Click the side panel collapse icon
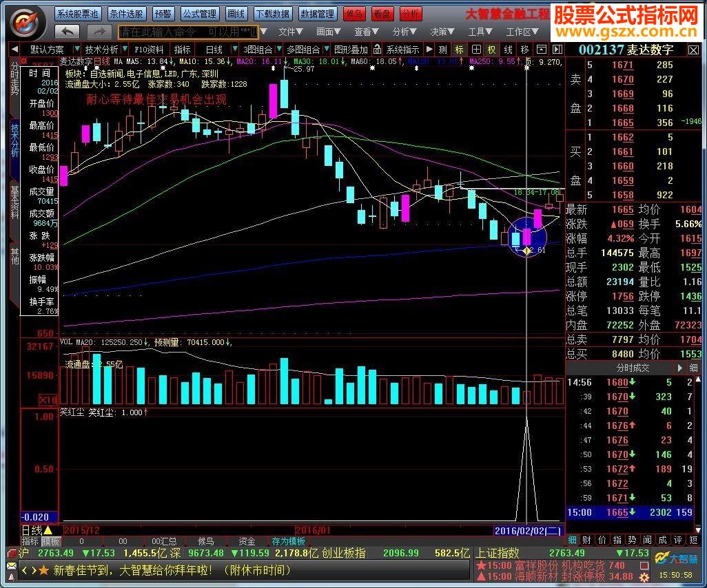The height and width of the screenshot is (588, 707). click(557, 50)
